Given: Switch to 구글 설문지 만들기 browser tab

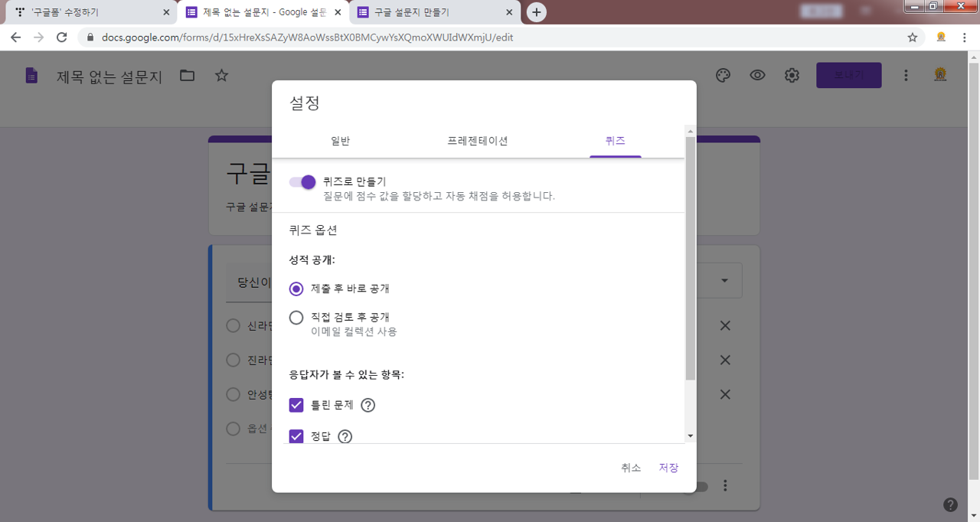Looking at the screenshot, I should click(433, 12).
